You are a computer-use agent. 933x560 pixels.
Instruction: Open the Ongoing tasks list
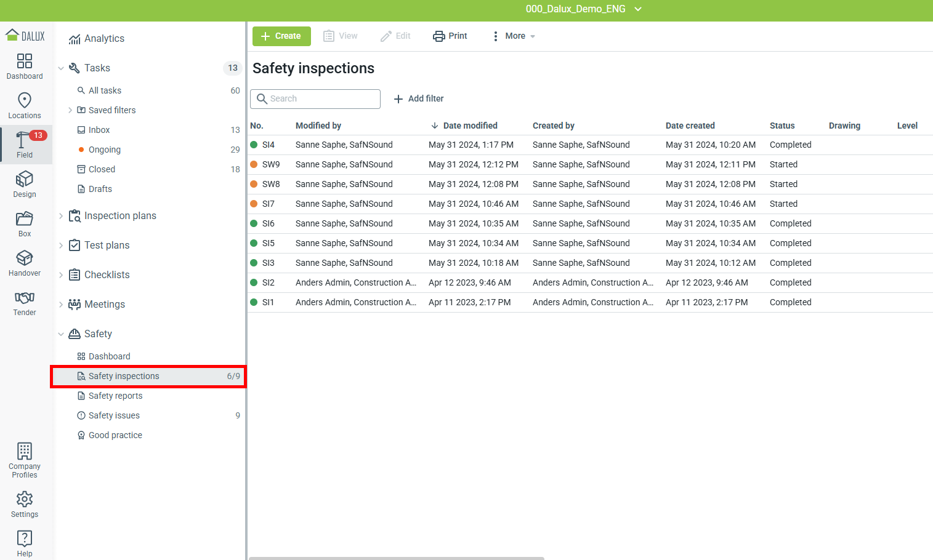(104, 150)
